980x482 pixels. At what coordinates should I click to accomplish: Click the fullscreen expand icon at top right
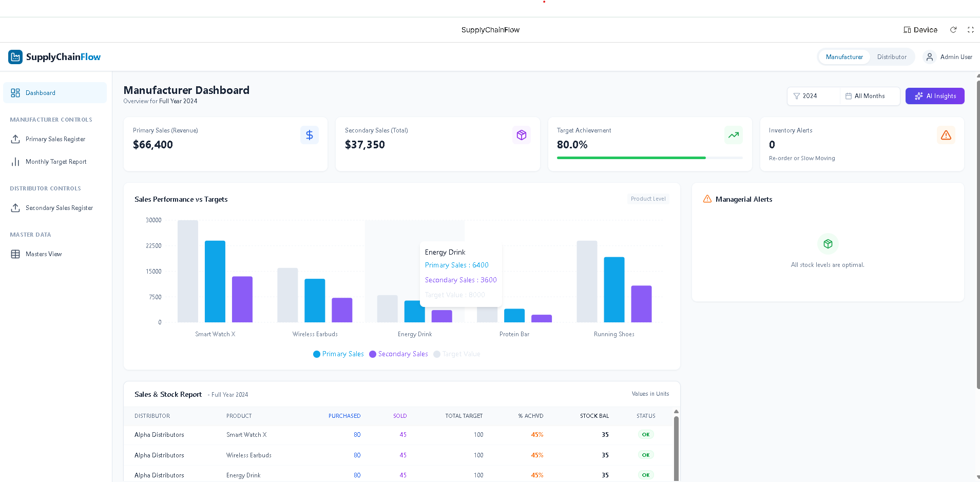[x=970, y=30]
